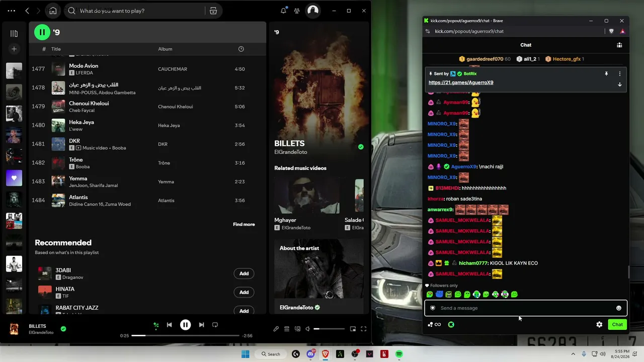644x362 pixels.
Task: Enter Spotify full screen mode
Action: (363, 329)
